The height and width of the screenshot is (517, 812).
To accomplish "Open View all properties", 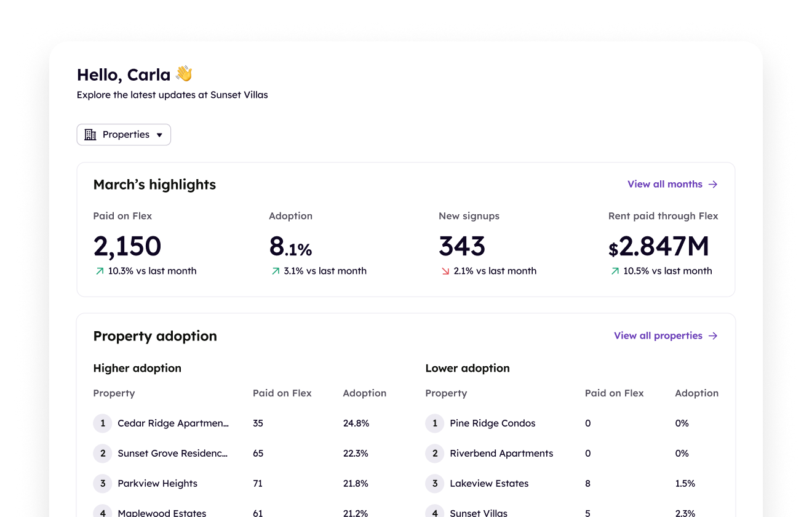I will (x=658, y=335).
